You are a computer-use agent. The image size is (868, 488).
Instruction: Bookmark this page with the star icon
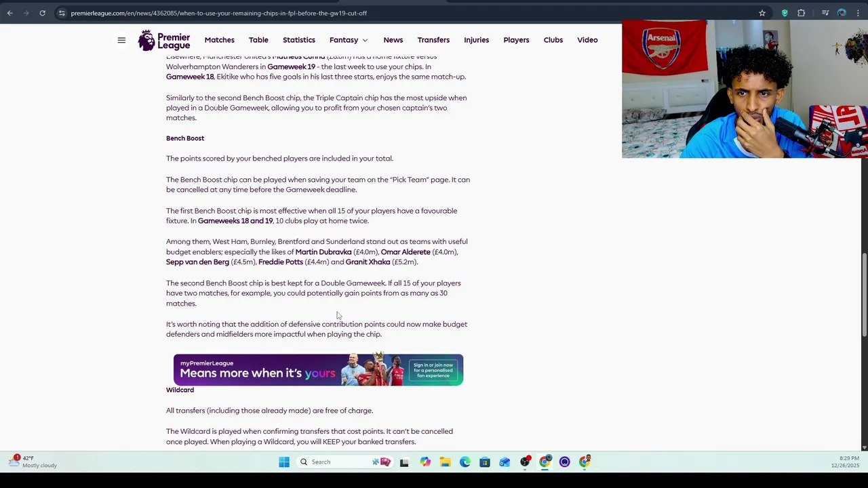point(762,13)
